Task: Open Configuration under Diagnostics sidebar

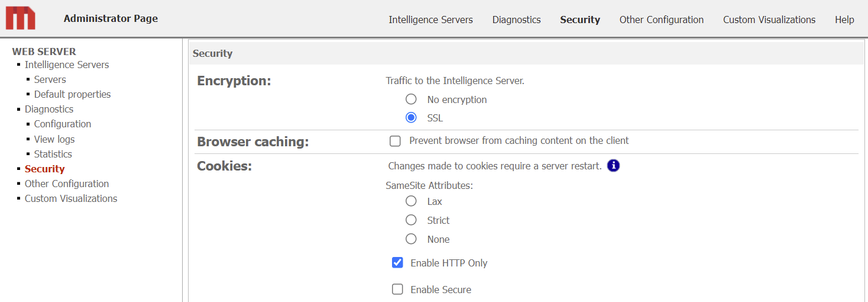Action: pyautogui.click(x=62, y=124)
